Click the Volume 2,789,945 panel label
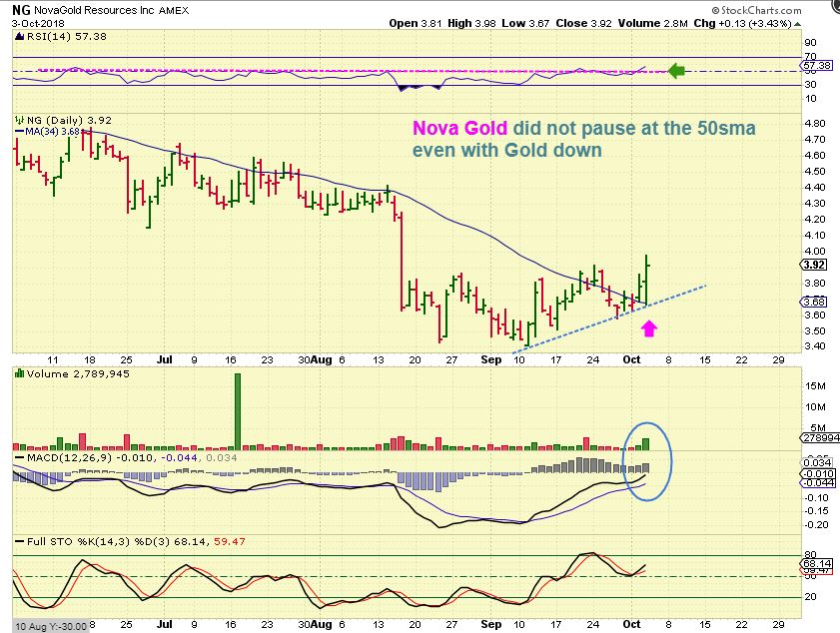Image resolution: width=840 pixels, height=633 pixels. tap(78, 373)
